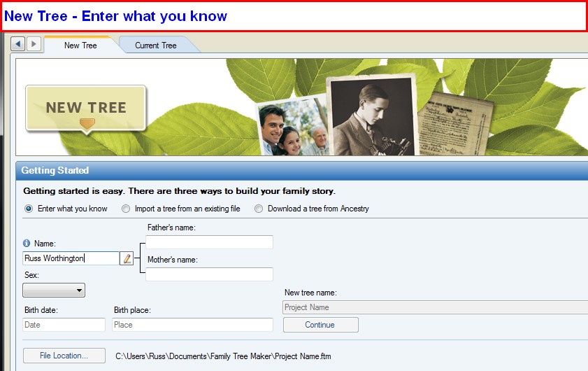
Task: Switch to the Current Tree tab
Action: [156, 45]
